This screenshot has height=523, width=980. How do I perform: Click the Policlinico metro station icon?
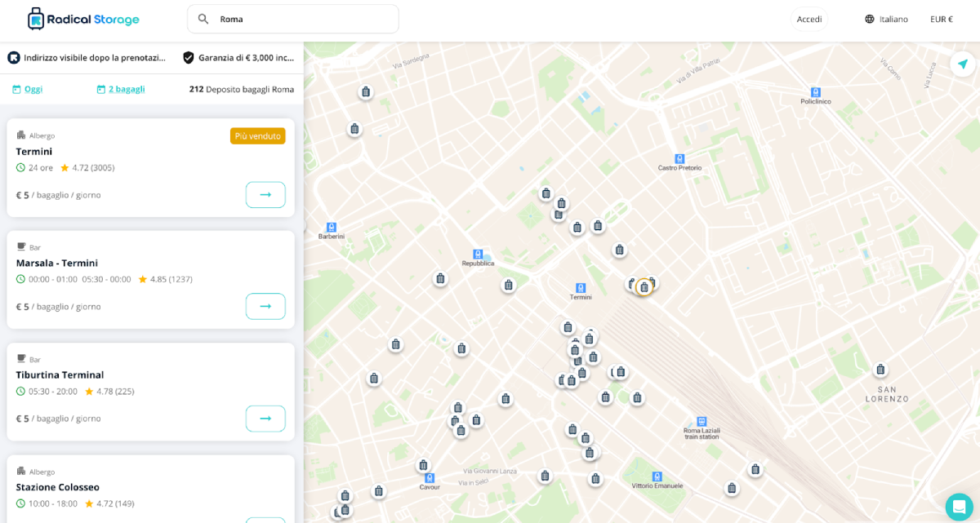pos(815,92)
